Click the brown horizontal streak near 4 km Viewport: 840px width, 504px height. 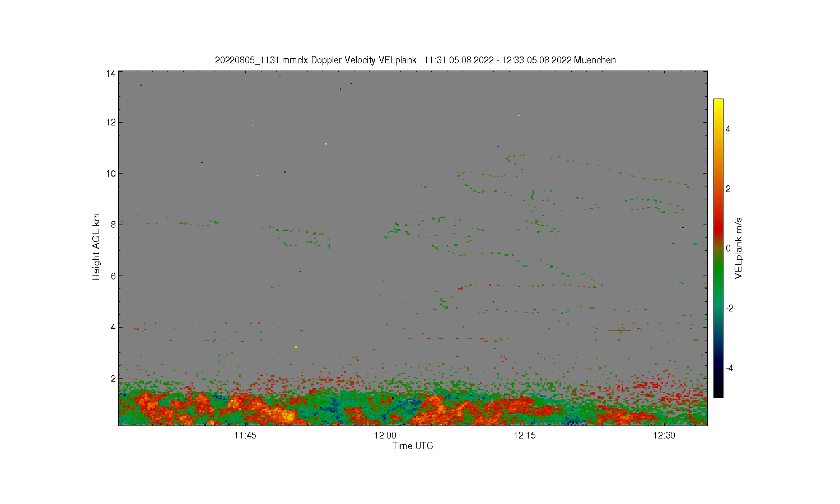coord(620,330)
